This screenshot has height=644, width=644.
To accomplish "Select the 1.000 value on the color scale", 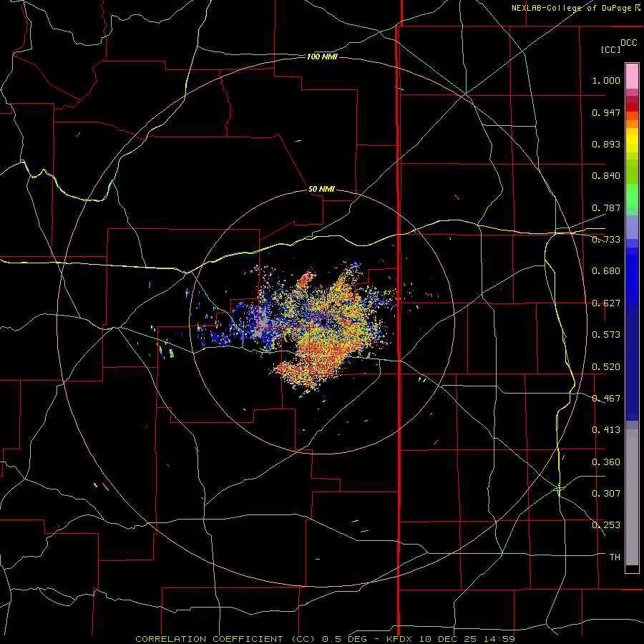I will click(x=606, y=80).
